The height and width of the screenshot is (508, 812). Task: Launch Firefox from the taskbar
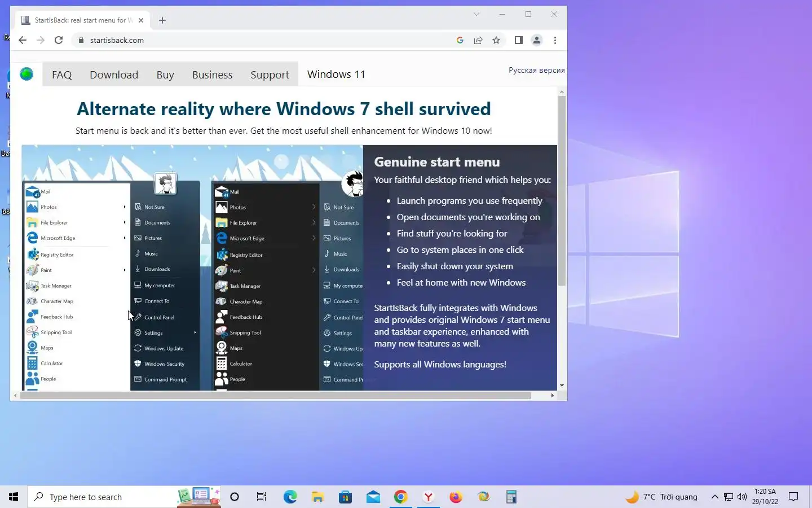[456, 497]
